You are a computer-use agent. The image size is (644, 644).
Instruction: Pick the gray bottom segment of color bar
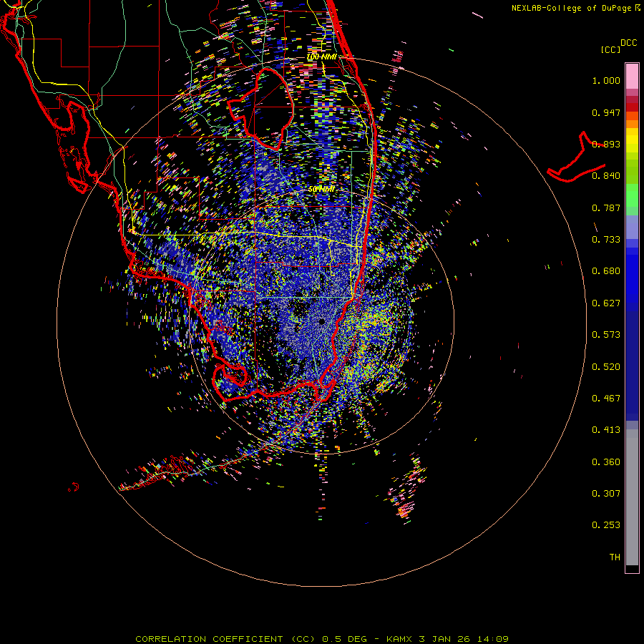(632, 497)
